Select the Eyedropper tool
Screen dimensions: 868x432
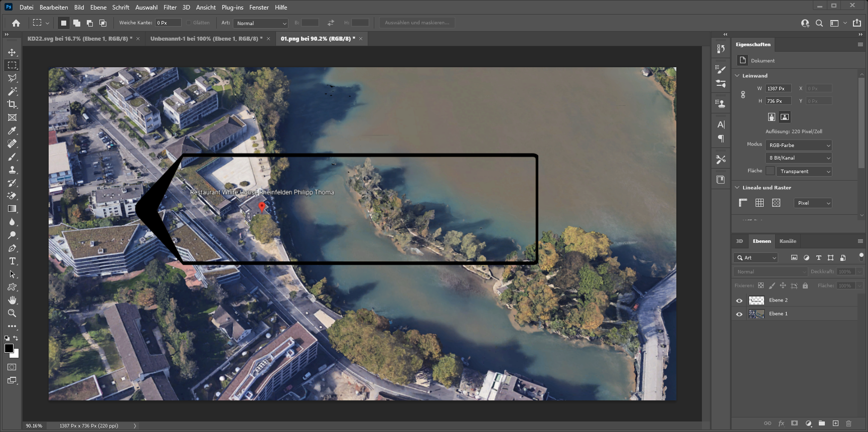[12, 130]
